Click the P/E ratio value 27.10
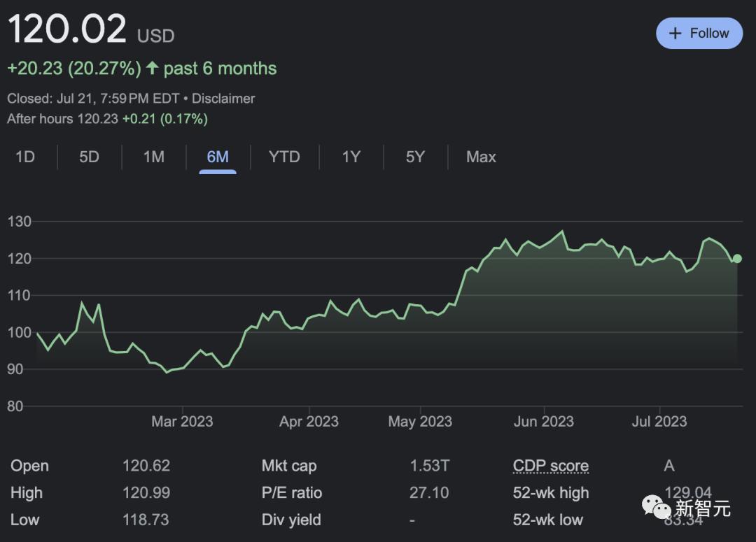 coord(429,493)
